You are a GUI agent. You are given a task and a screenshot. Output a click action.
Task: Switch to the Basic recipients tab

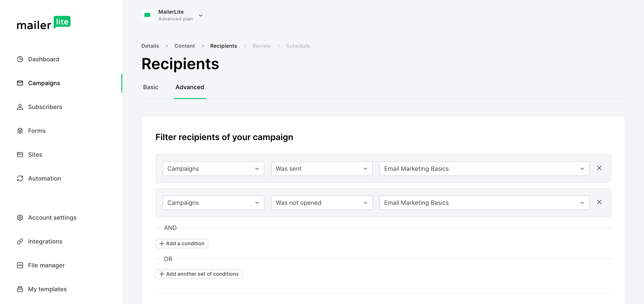(151, 87)
